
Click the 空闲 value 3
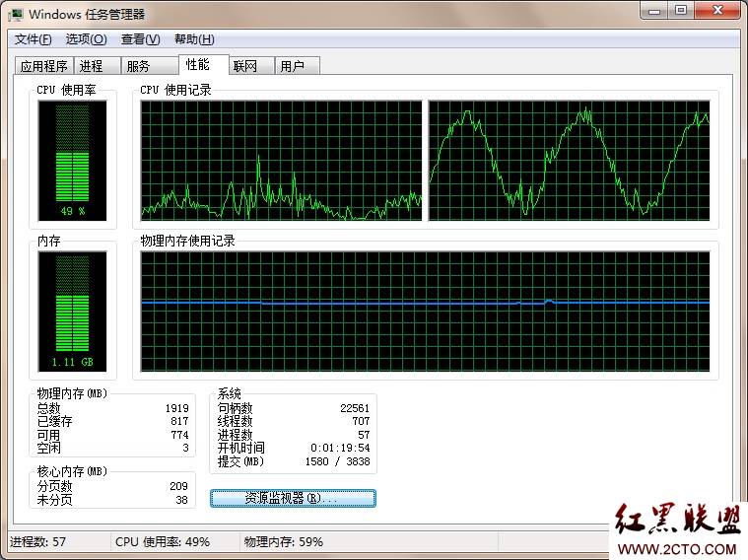point(185,448)
